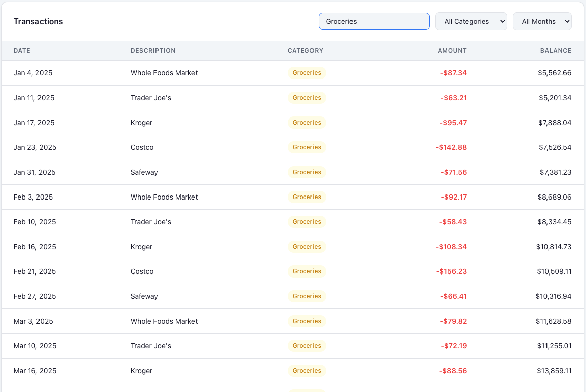Viewport: 586px width, 392px height.
Task: Click the -$92.17 amount
Action: [454, 197]
